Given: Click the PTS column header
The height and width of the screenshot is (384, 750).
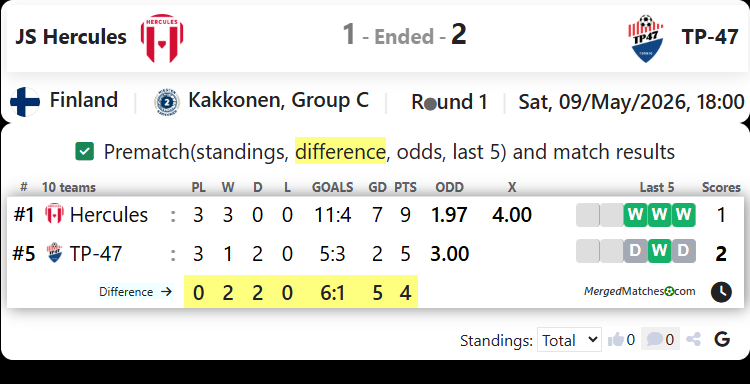Looking at the screenshot, I should tap(405, 187).
